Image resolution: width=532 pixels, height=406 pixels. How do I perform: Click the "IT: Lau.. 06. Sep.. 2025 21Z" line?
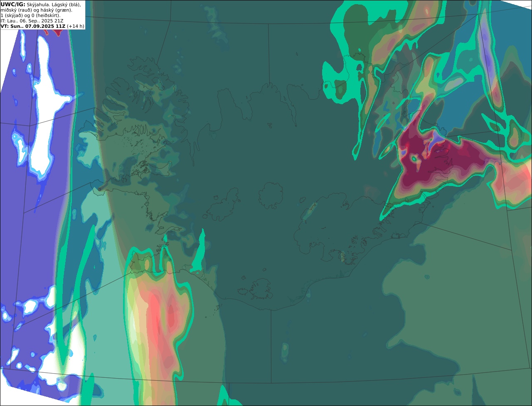(32, 21)
